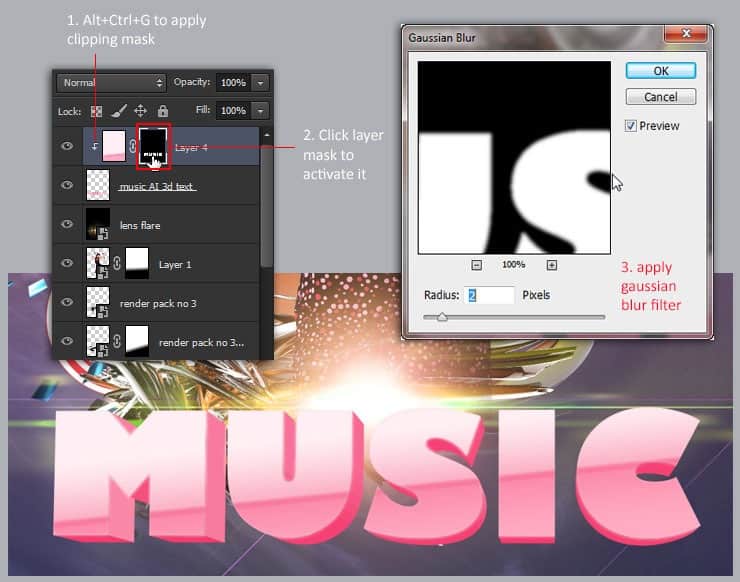
Task: Select the Layer 4 layer mask thumbnail
Action: coord(153,147)
